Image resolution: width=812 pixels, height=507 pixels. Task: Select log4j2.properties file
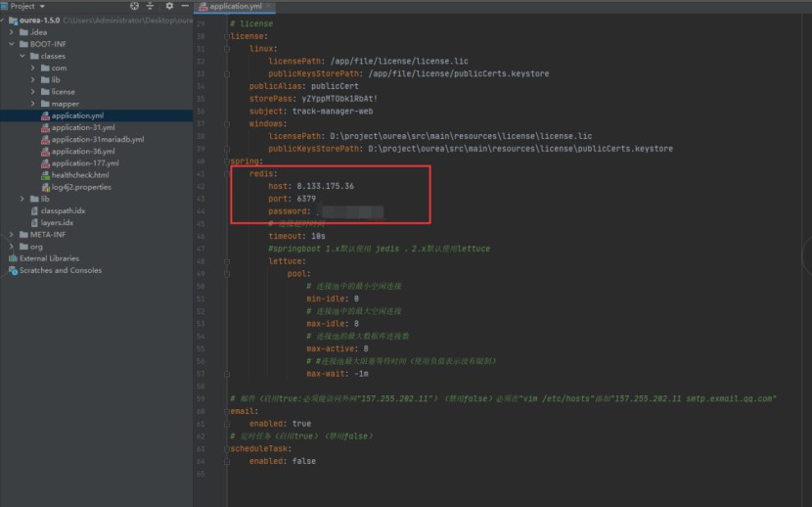pos(81,187)
